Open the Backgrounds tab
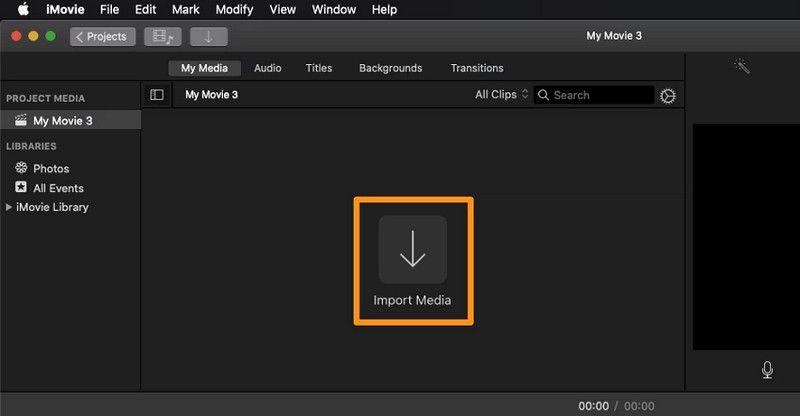 390,68
